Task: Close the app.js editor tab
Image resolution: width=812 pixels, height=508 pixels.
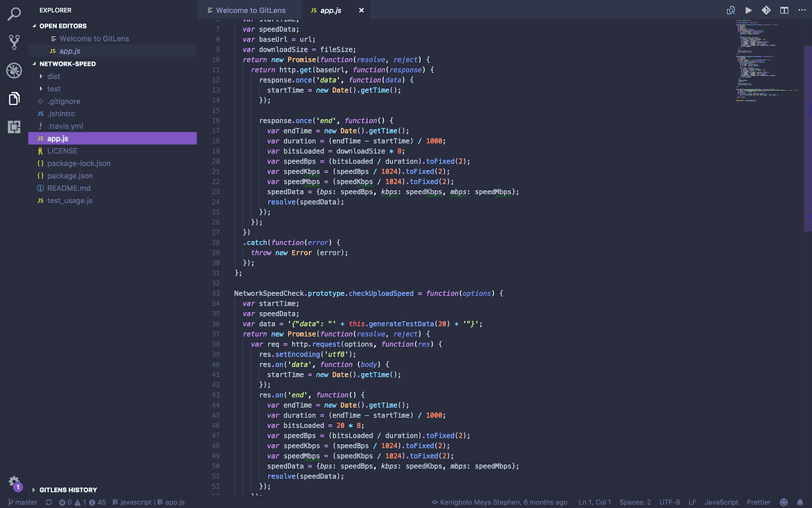Action: click(361, 10)
